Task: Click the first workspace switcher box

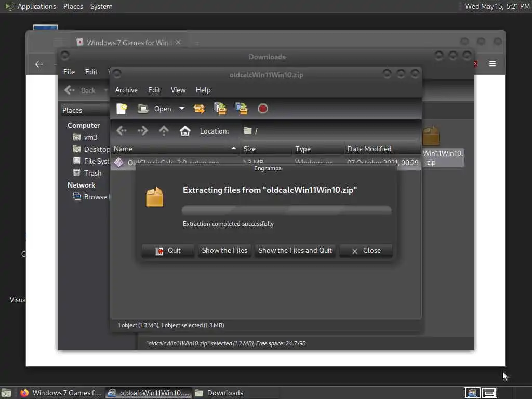Action: [472, 393]
